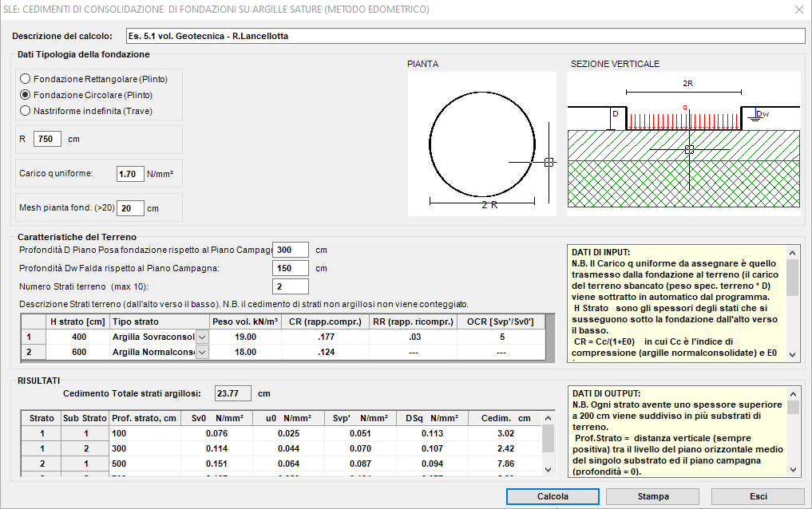Screen dimensions: 812x509
Task: Edit the Carico q uniforme value
Action: pos(130,174)
